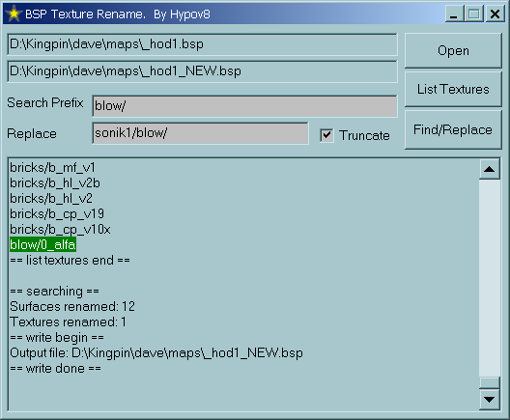510x420 pixels.
Task: Click the scroll up arrow
Action: tap(489, 169)
